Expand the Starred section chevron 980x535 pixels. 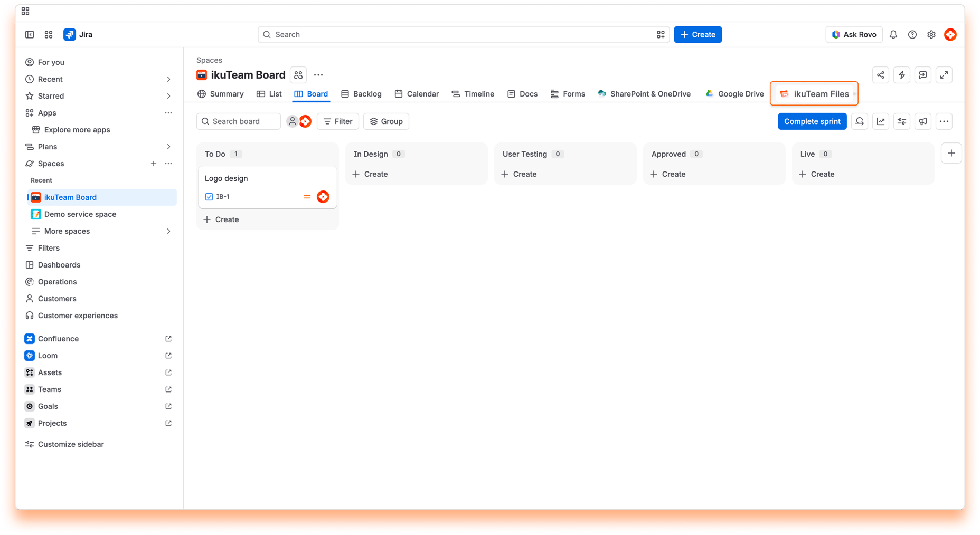168,96
